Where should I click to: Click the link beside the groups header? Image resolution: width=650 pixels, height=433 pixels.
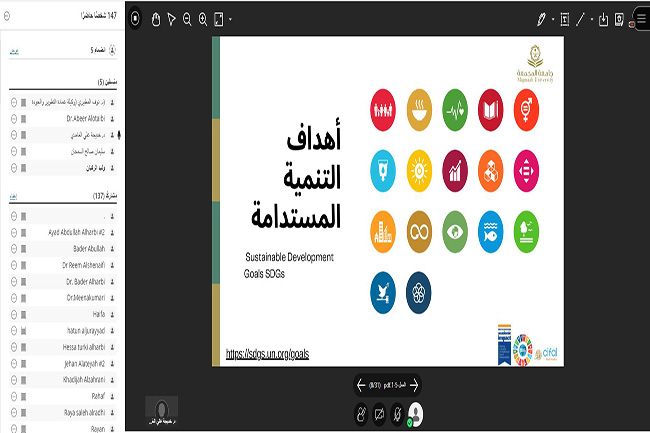pyautogui.click(x=14, y=51)
